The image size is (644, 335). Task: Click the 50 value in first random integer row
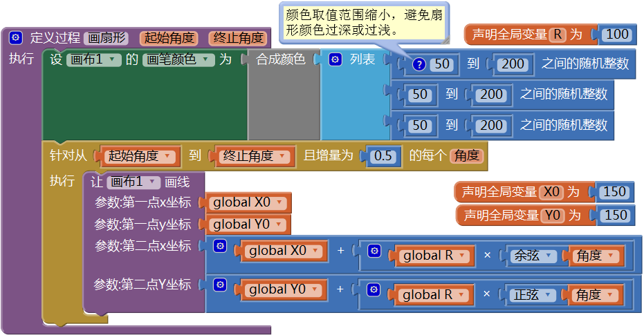coord(442,64)
